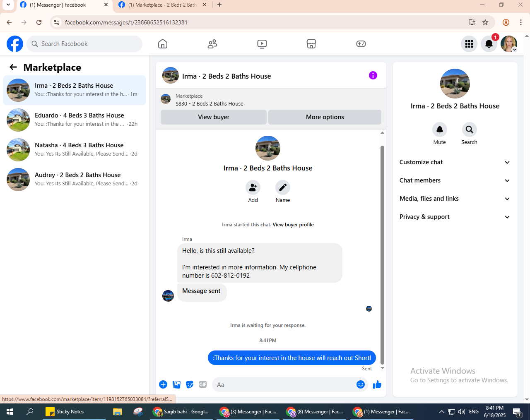Image resolution: width=530 pixels, height=420 pixels.
Task: Open the Gaming controller icon
Action: tap(361, 44)
